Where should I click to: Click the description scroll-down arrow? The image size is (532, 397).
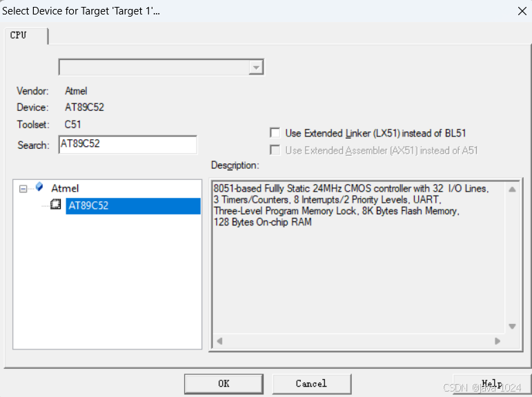pyautogui.click(x=512, y=326)
